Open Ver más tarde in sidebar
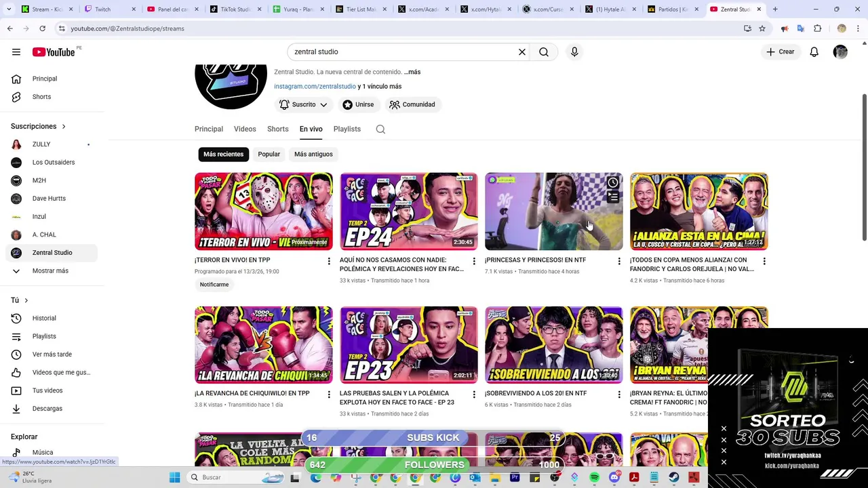Image resolution: width=868 pixels, height=488 pixels. tap(52, 354)
